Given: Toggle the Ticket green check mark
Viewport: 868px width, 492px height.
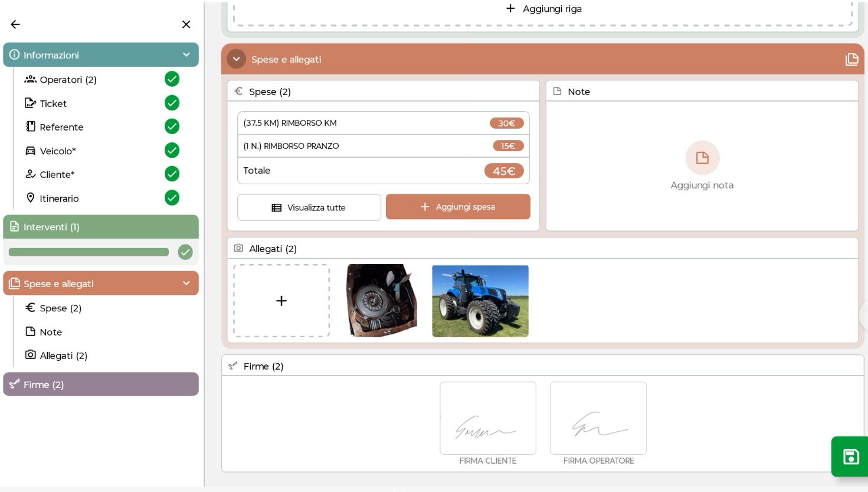Looking at the screenshot, I should [x=172, y=103].
